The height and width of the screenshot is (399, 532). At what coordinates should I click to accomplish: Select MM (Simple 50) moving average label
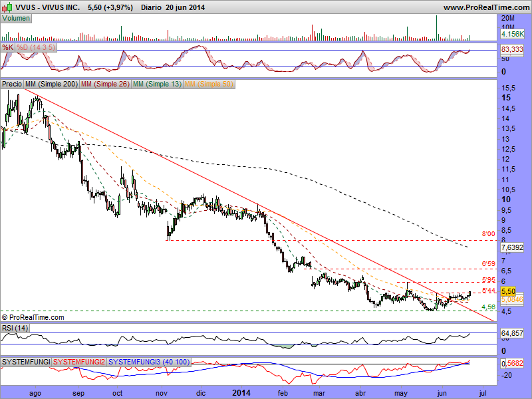point(209,84)
